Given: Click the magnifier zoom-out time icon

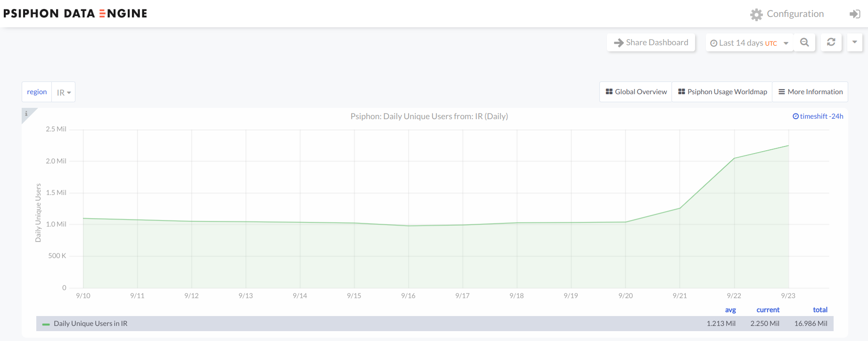Looking at the screenshot, I should (804, 42).
